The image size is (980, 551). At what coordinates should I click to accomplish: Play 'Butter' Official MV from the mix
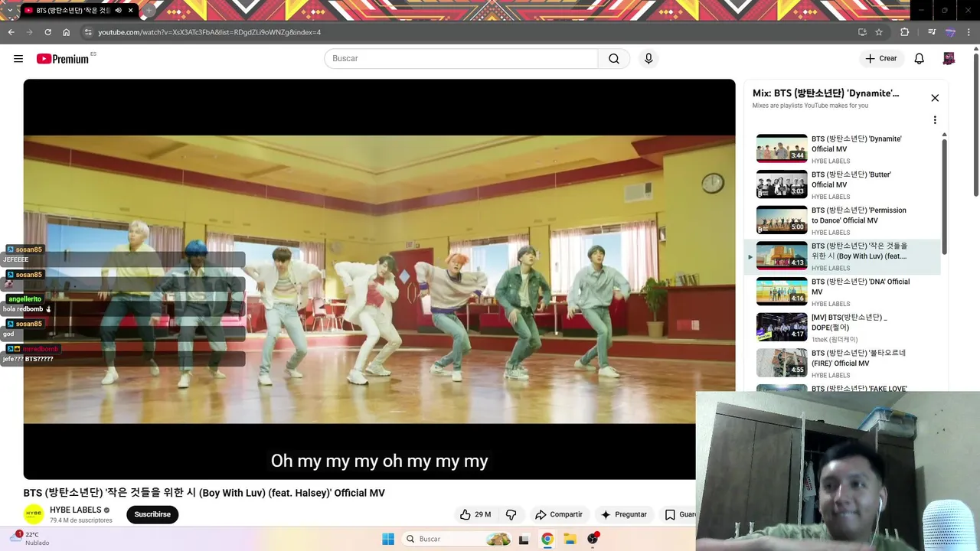pyautogui.click(x=842, y=185)
